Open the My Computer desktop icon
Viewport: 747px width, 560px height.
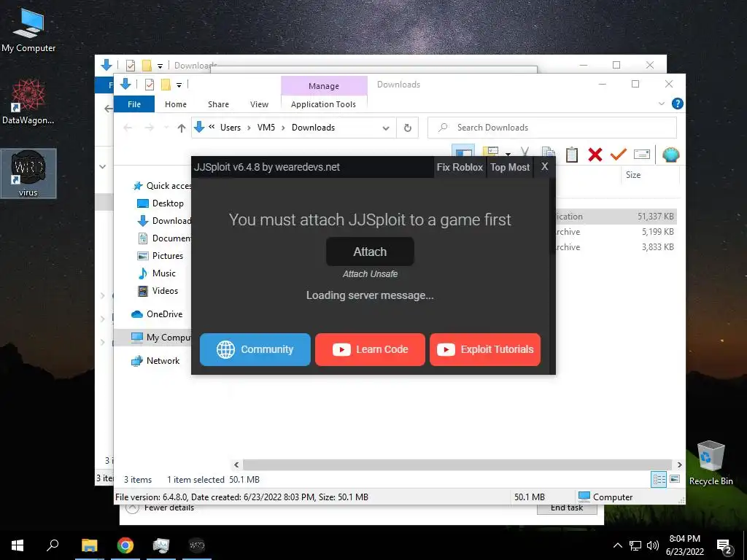click(28, 29)
